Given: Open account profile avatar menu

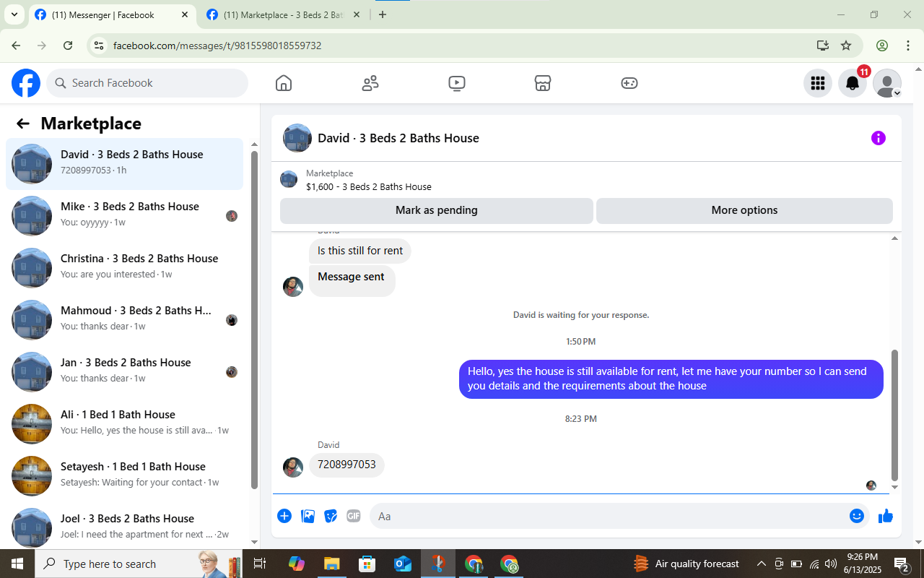Looking at the screenshot, I should coord(887,83).
